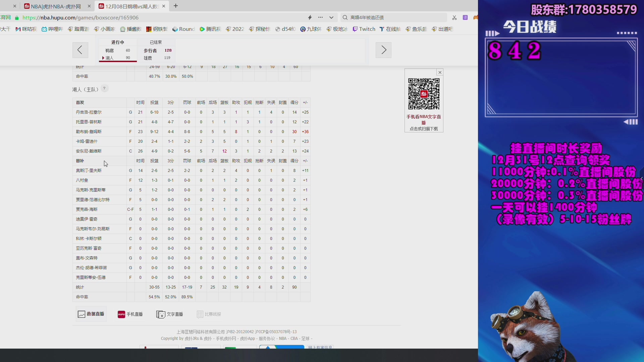Open a new browser tab
644x362 pixels.
(176, 6)
